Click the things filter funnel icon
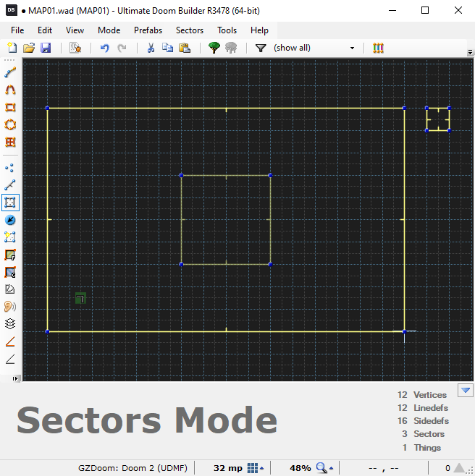The image size is (475, 476). [261, 48]
